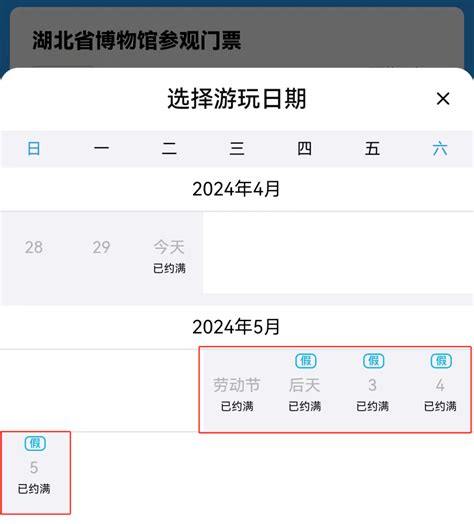Screen dimensions: 474x524
Task: Choose May 3 date cell
Action: click(372, 390)
